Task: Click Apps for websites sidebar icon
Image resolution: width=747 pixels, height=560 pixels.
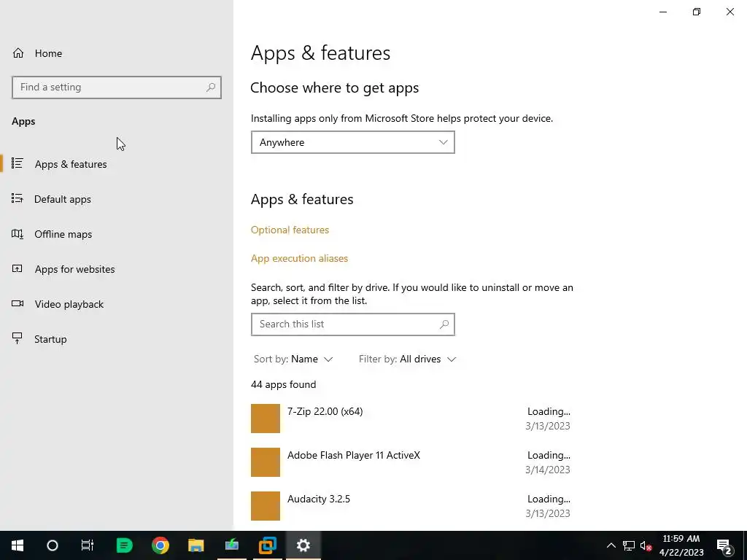Action: [18, 268]
